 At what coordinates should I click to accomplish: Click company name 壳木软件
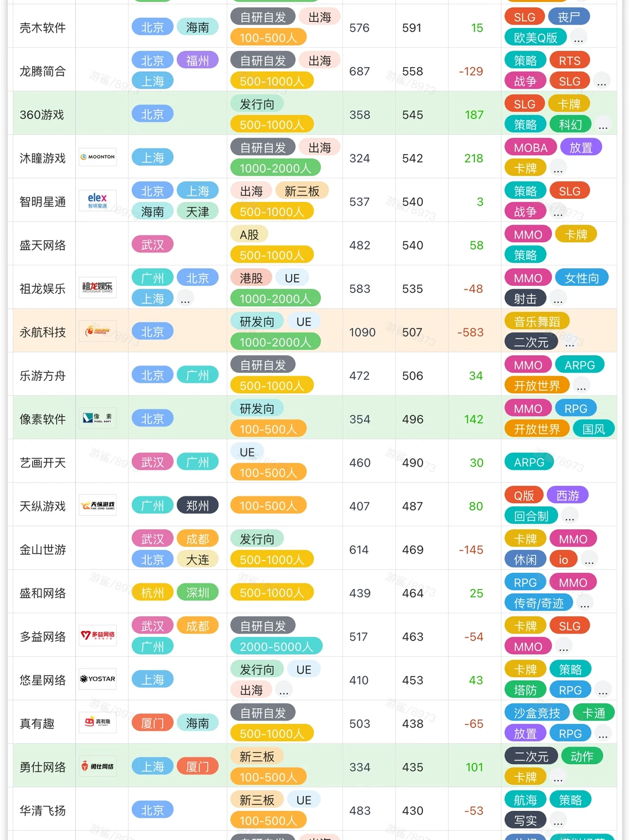[x=43, y=27]
